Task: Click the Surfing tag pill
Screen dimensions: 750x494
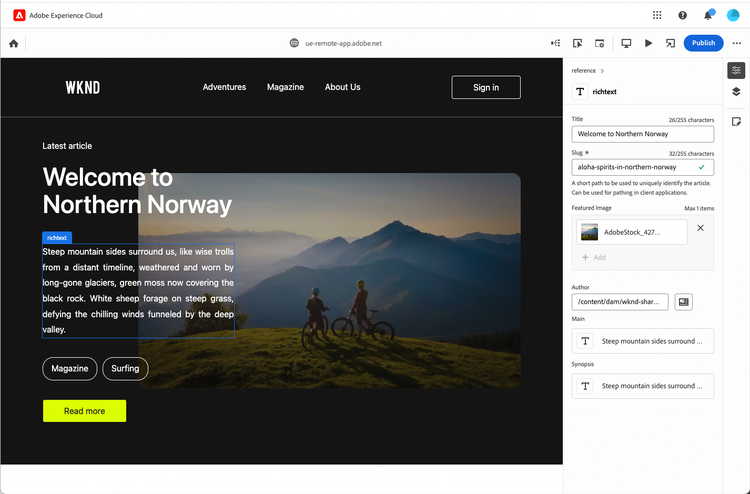Action: tap(125, 369)
